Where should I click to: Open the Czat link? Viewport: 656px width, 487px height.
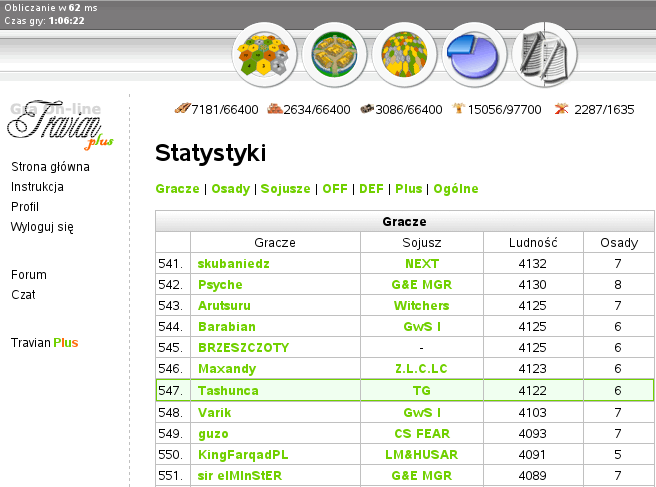point(23,295)
